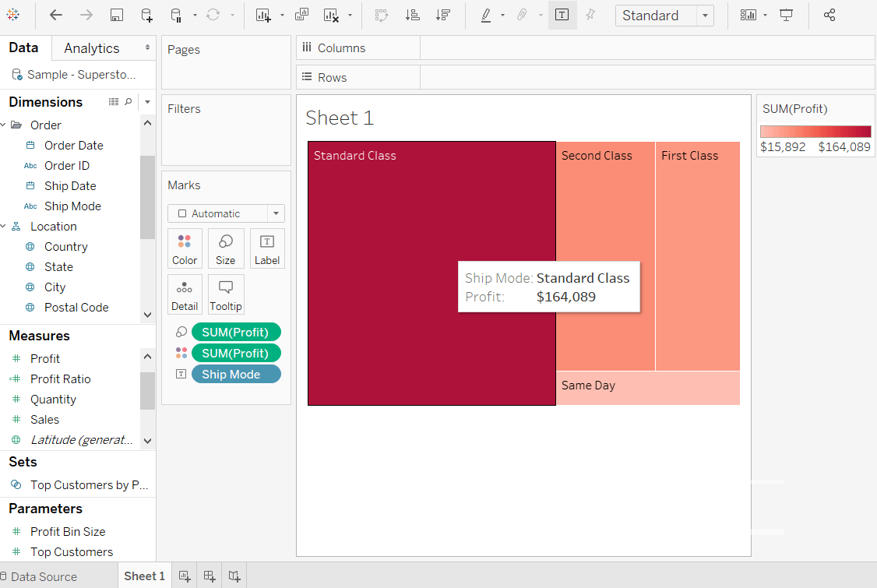This screenshot has height=588, width=877.
Task: Click the share workbook icon
Action: pos(829,15)
